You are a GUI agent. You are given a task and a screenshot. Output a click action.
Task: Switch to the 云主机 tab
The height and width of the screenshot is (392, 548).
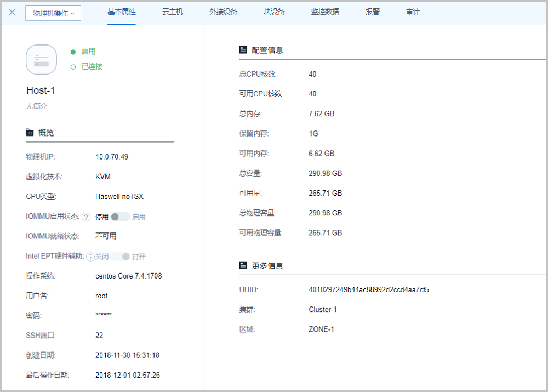point(173,12)
